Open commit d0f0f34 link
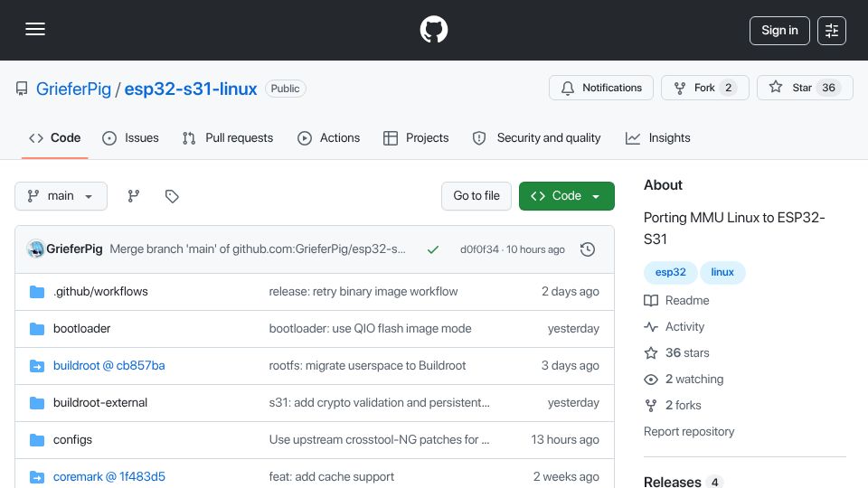 click(x=479, y=249)
